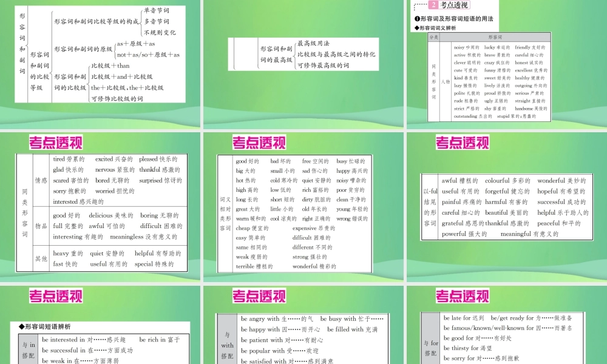
Task: Click the pink number 2 badge beside 考点透视
Action: tap(433, 5)
